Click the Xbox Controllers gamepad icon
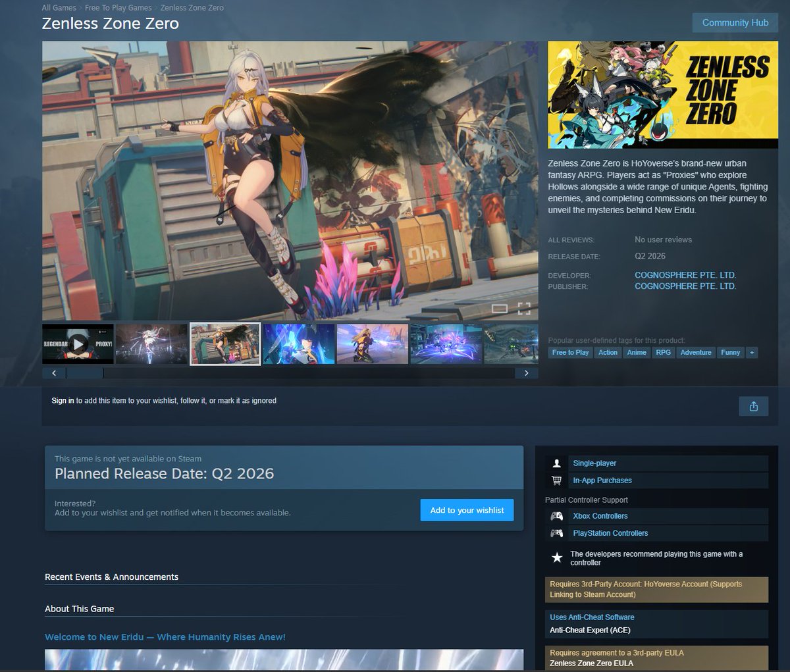Image resolution: width=790 pixels, height=672 pixels. (x=557, y=516)
